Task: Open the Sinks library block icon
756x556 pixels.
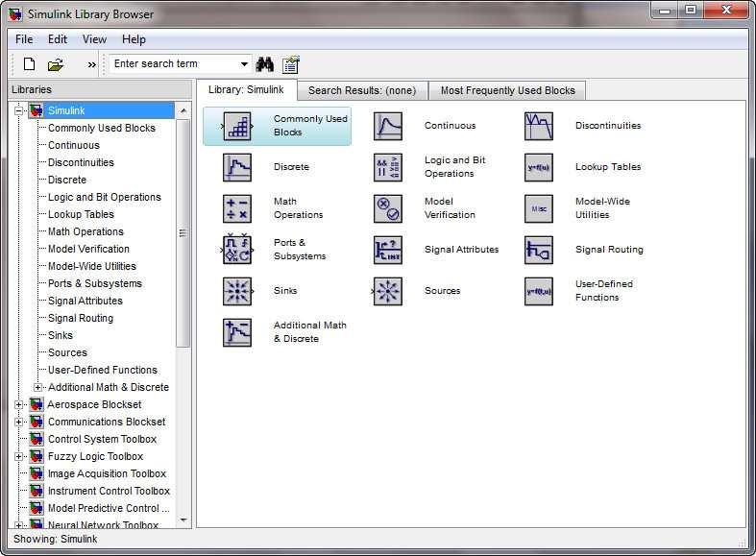Action: point(236,291)
